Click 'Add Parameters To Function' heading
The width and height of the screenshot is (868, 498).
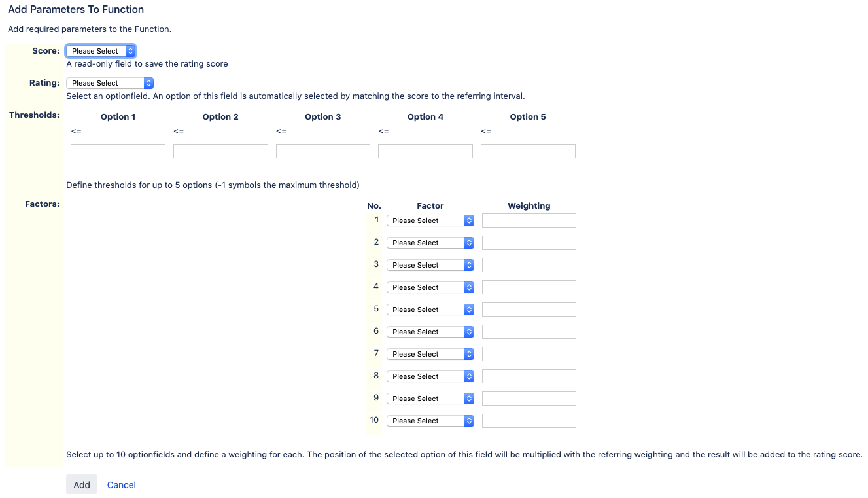tap(76, 9)
